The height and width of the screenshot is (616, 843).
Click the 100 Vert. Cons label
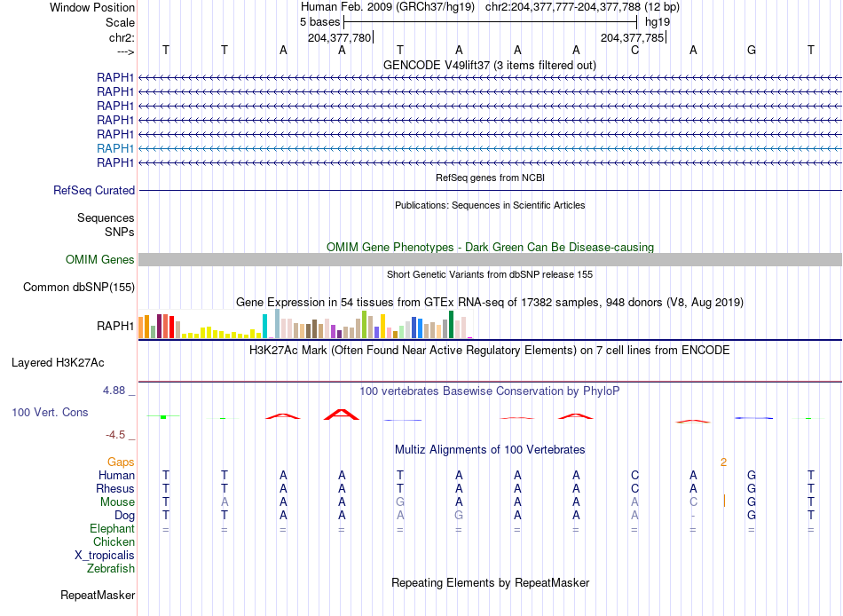(x=50, y=413)
